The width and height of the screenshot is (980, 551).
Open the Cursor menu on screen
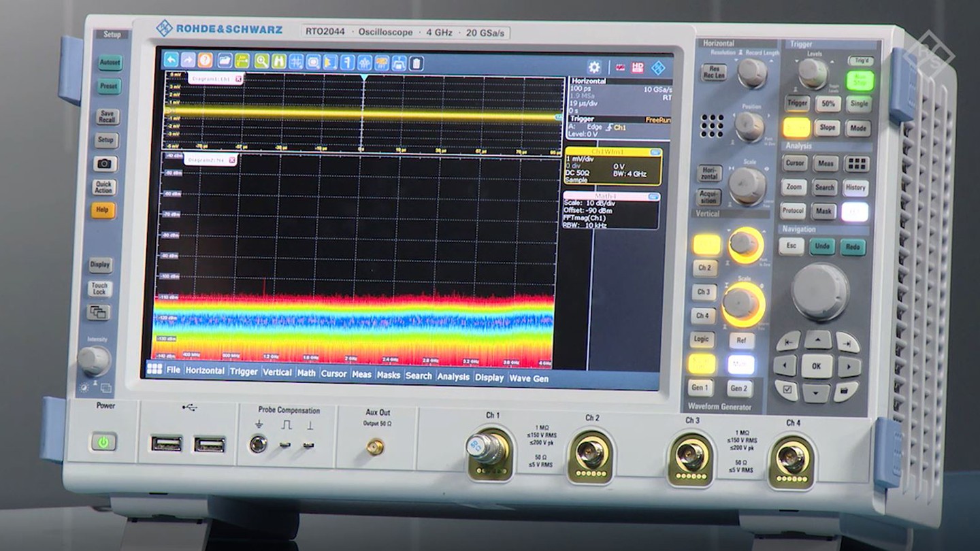333,373
